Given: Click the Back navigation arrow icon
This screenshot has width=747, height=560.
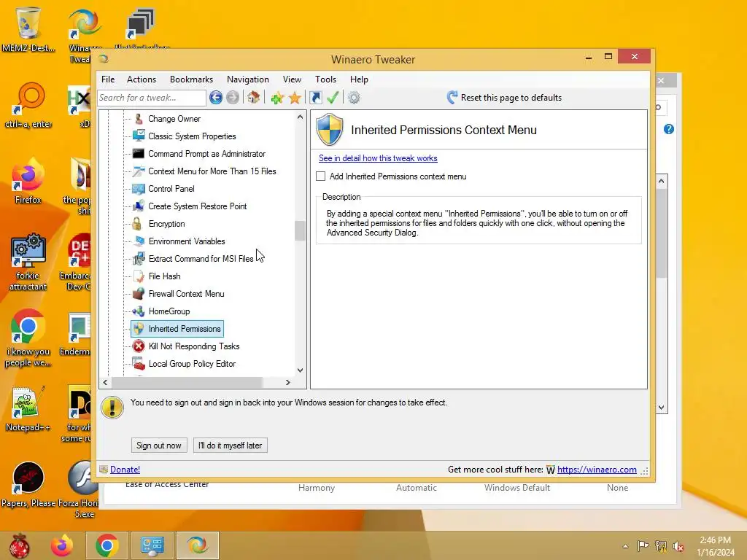Looking at the screenshot, I should [x=216, y=98].
